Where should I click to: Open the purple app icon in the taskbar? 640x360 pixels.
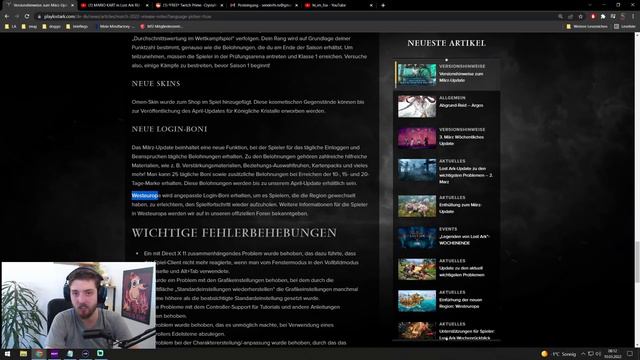pos(54,353)
